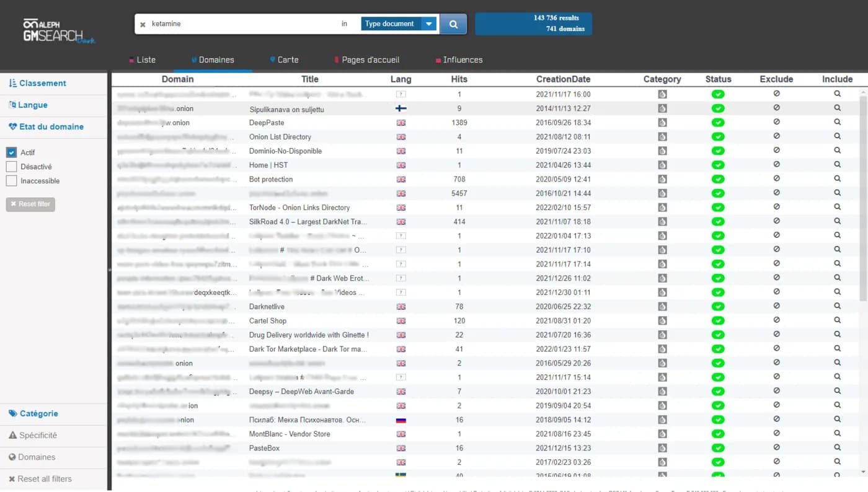Sort by the Domain column header

[177, 79]
